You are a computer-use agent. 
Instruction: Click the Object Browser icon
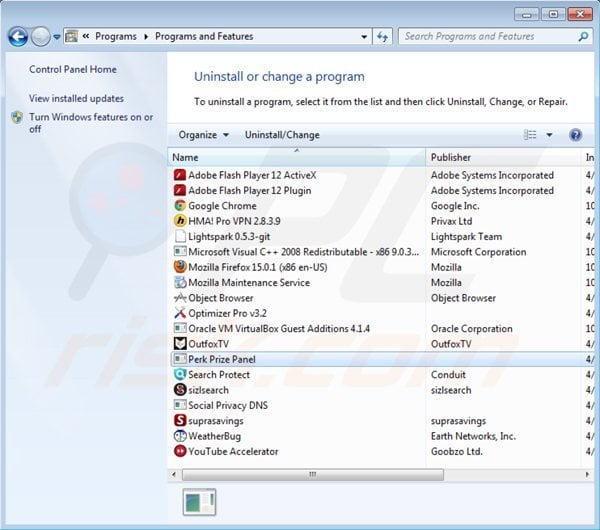pyautogui.click(x=180, y=298)
